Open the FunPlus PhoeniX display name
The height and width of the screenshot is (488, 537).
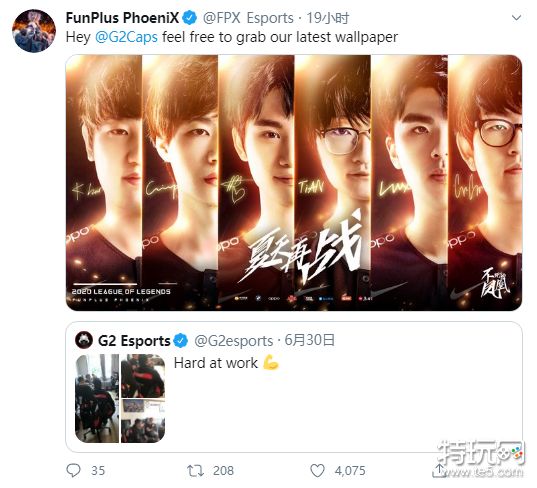pos(122,18)
